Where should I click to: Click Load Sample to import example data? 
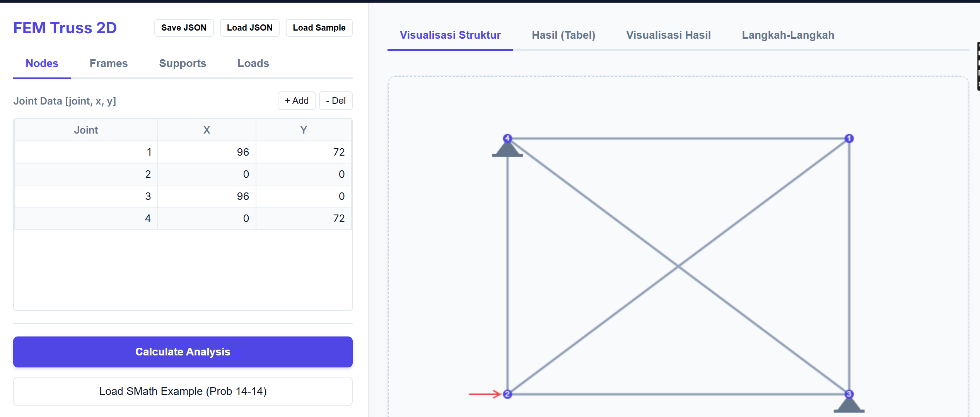coord(319,27)
